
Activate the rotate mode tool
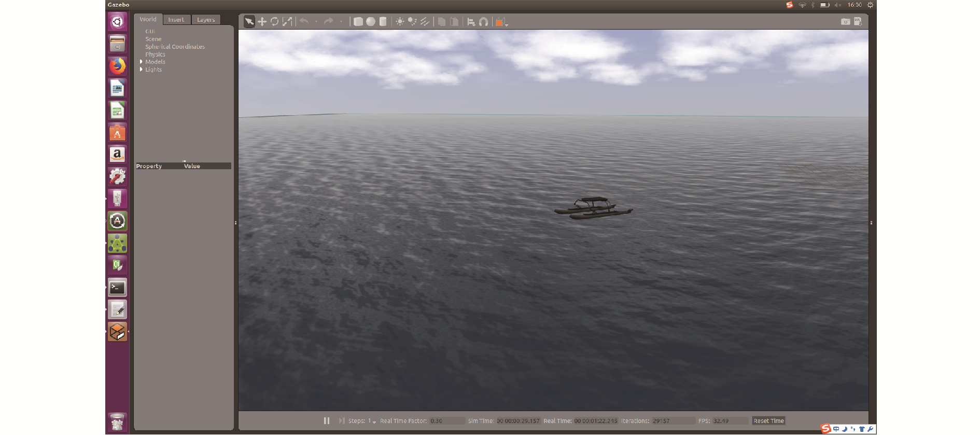(274, 22)
